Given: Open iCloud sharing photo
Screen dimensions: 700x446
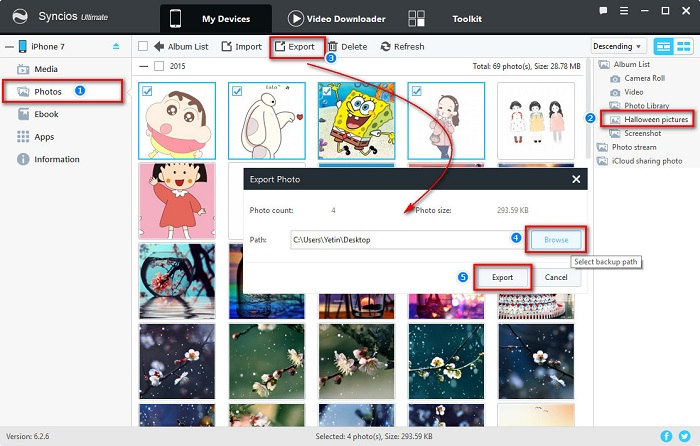Looking at the screenshot, I should [x=647, y=161].
